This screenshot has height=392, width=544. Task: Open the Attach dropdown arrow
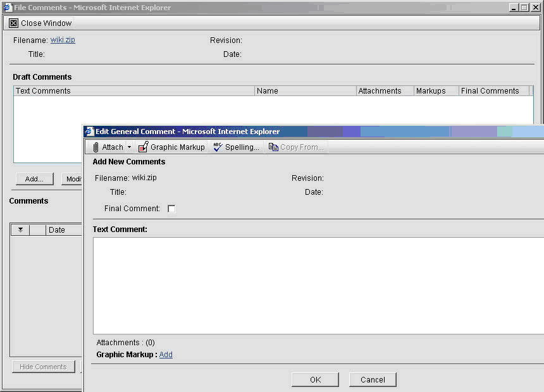coord(130,147)
